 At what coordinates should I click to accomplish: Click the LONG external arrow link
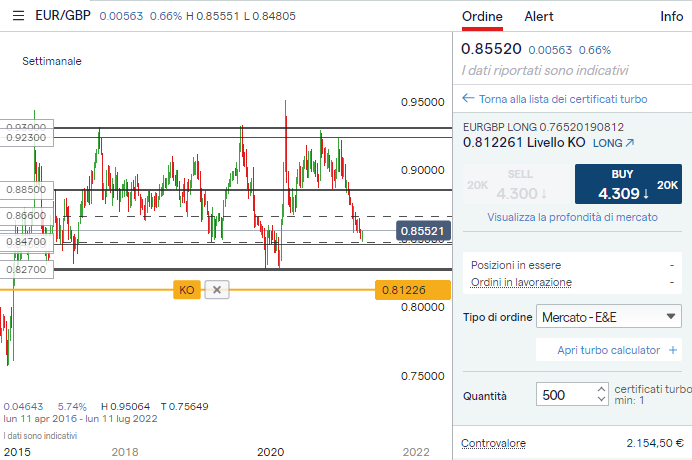[629, 143]
